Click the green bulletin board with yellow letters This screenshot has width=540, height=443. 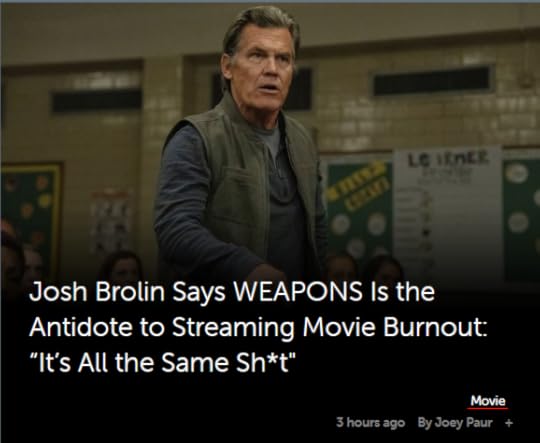[358, 207]
